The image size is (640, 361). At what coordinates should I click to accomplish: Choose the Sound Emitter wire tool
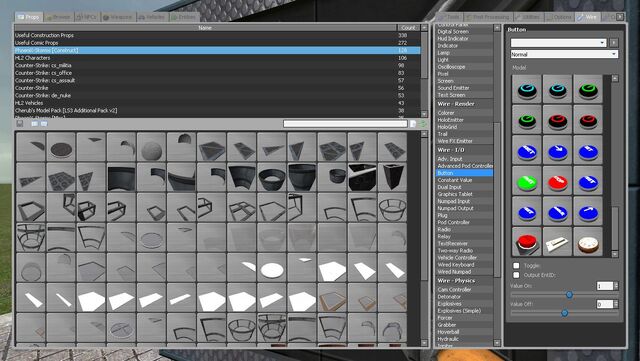[464, 88]
